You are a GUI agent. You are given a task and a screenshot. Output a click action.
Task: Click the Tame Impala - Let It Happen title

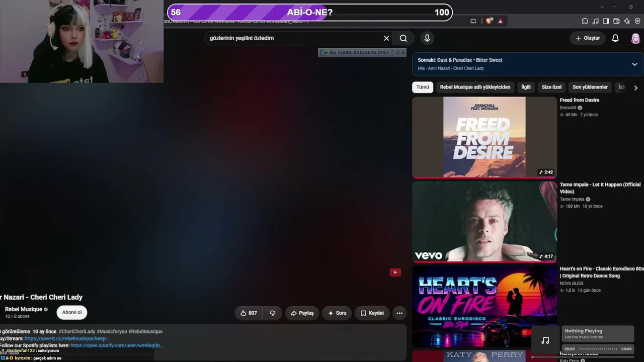coord(600,188)
